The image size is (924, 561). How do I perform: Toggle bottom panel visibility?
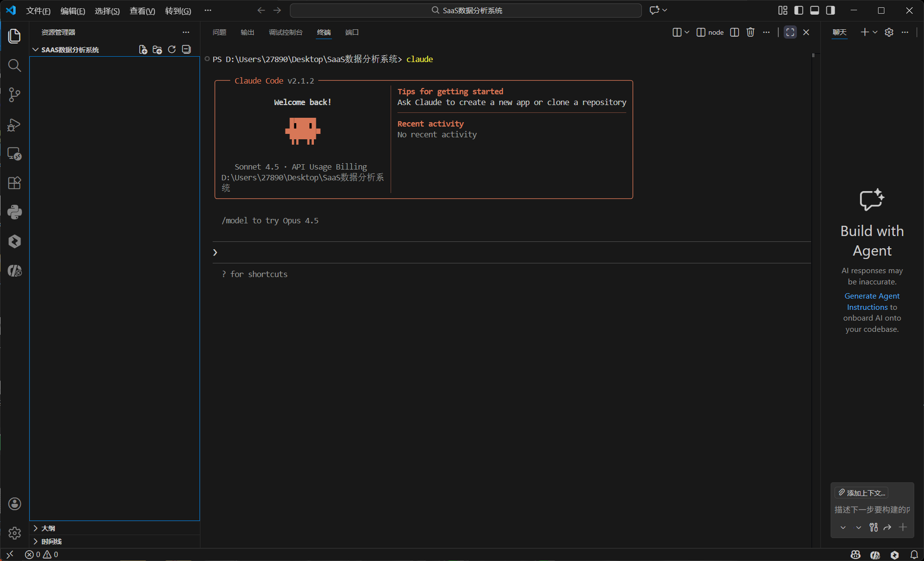(x=814, y=10)
